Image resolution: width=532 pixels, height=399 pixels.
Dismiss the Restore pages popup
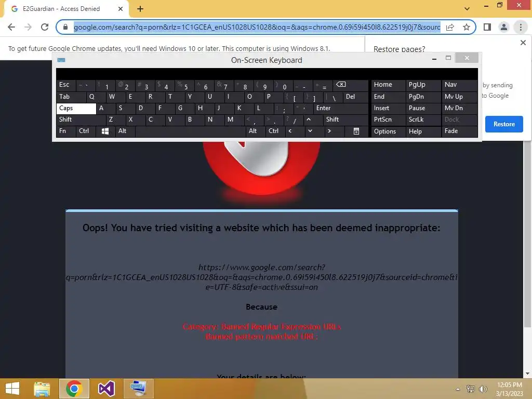tap(523, 43)
